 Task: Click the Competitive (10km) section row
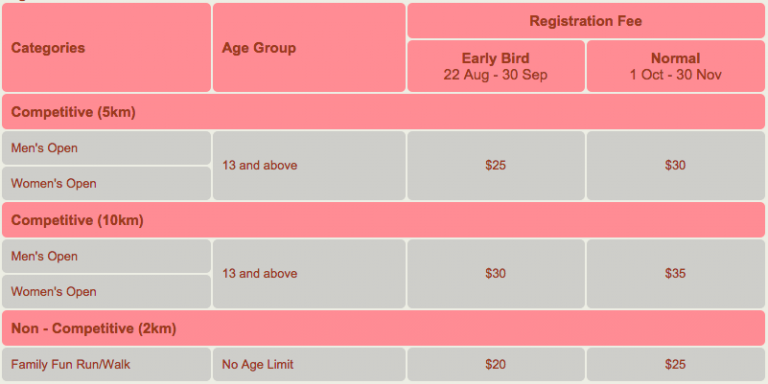point(383,220)
